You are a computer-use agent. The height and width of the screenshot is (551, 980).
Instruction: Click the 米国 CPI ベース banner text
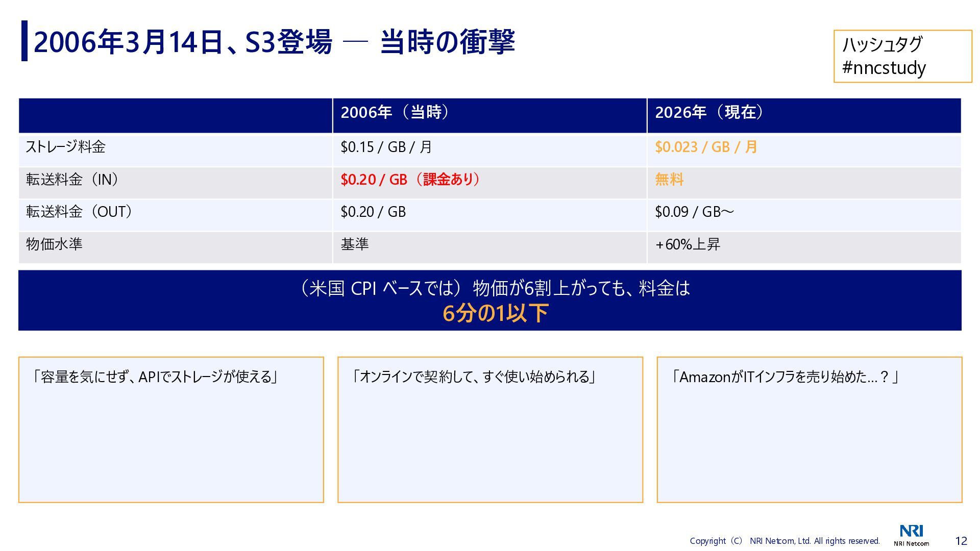click(x=494, y=289)
